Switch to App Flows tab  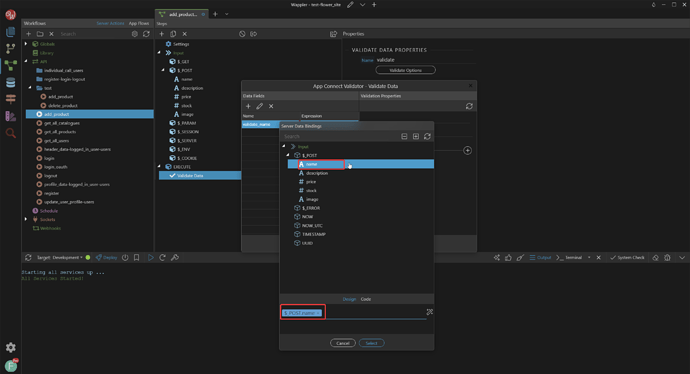(139, 23)
